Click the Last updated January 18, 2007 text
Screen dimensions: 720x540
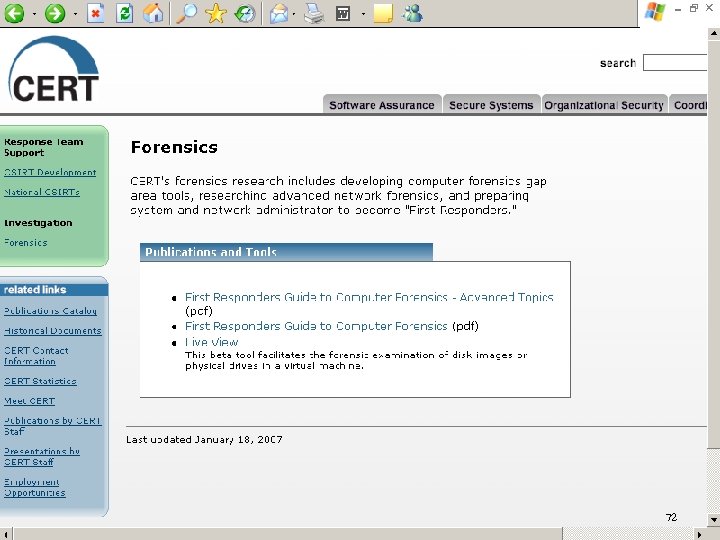204,439
